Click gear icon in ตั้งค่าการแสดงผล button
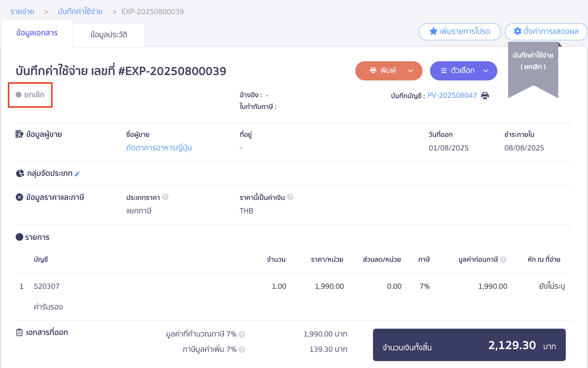588x368 pixels. [x=517, y=31]
